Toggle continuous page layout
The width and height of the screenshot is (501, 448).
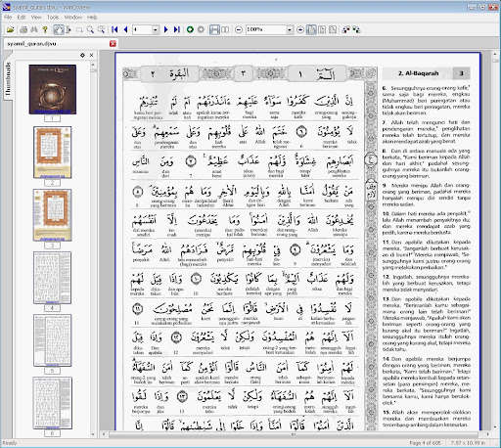tap(214, 29)
